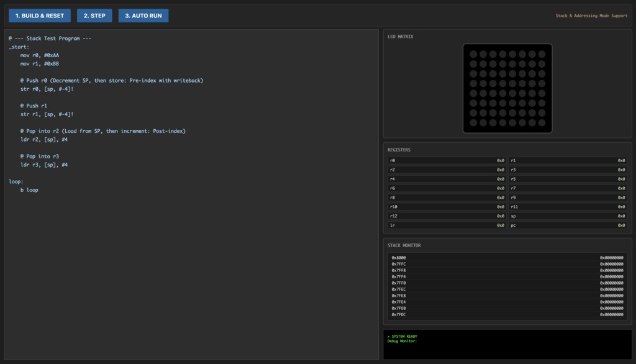Image resolution: width=636 pixels, height=364 pixels.
Task: Click the r9 register row
Action: (568, 198)
